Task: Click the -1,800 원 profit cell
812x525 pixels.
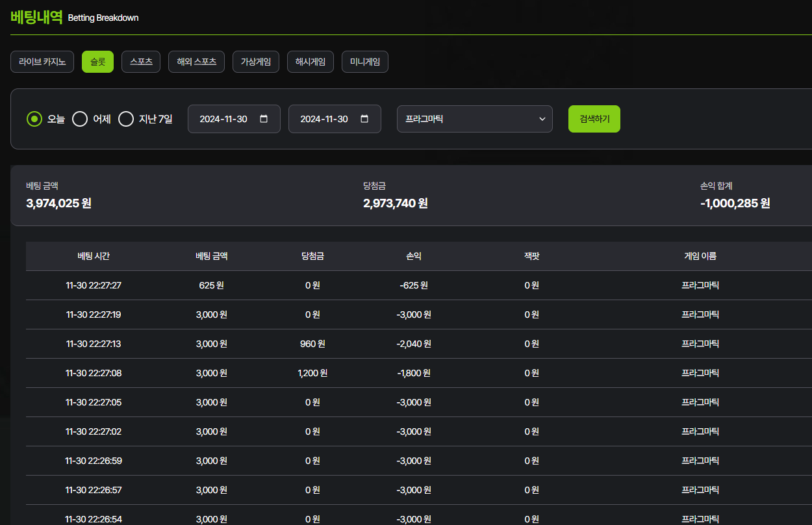Action: pos(414,373)
